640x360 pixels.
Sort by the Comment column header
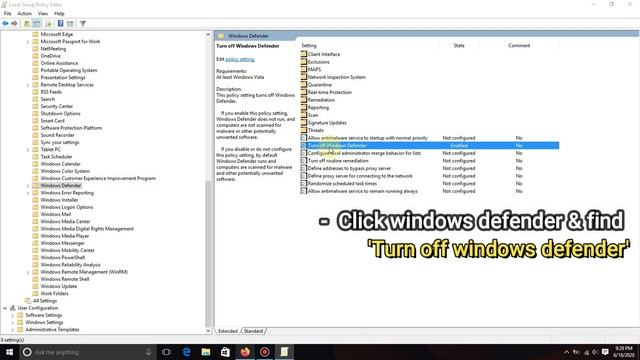coord(519,45)
